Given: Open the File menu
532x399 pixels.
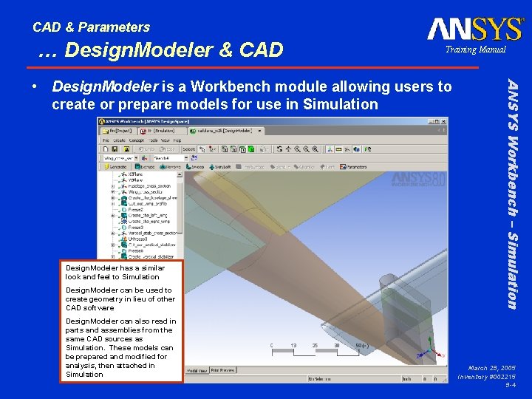Looking at the screenshot, I should click(x=106, y=140).
